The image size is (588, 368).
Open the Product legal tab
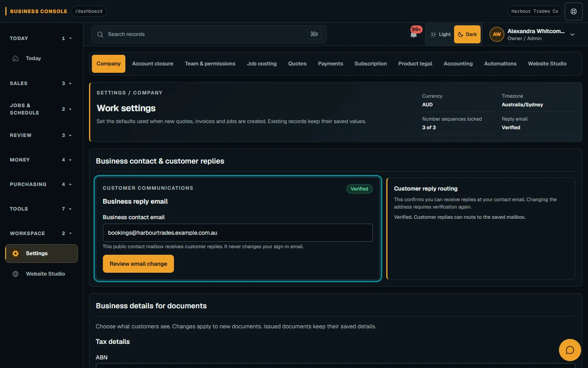point(415,64)
